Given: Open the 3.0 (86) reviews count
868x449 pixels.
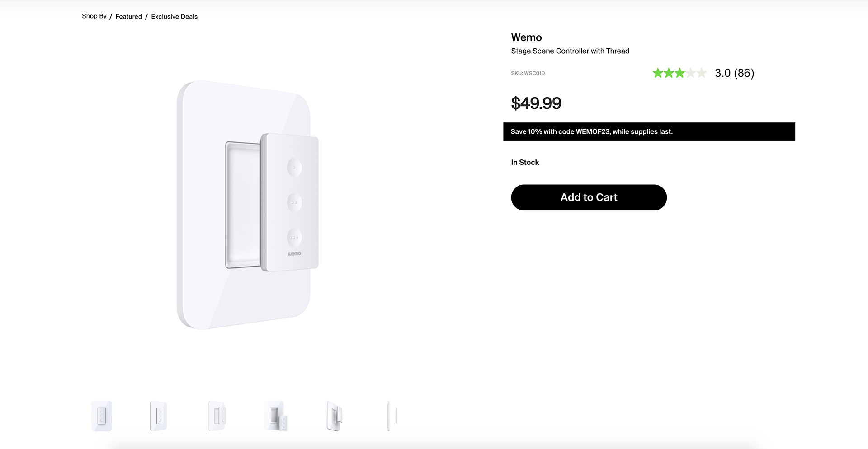Looking at the screenshot, I should (734, 73).
